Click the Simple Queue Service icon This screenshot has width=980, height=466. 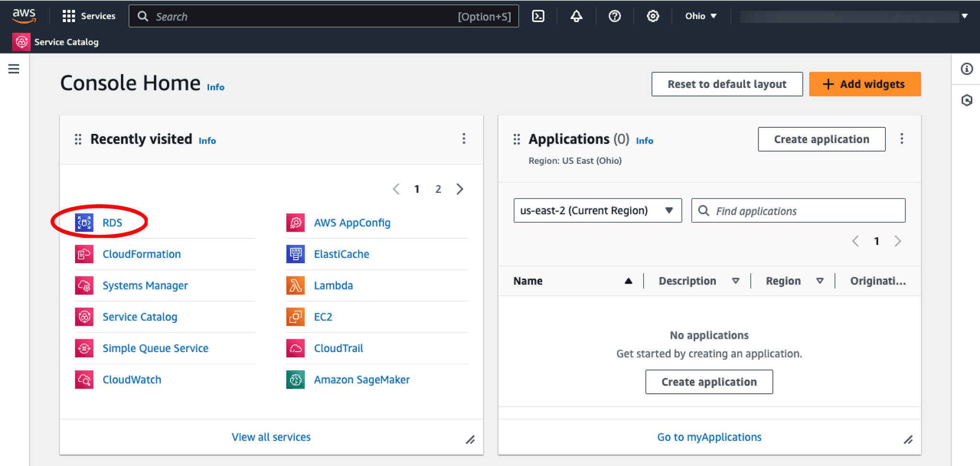point(84,348)
